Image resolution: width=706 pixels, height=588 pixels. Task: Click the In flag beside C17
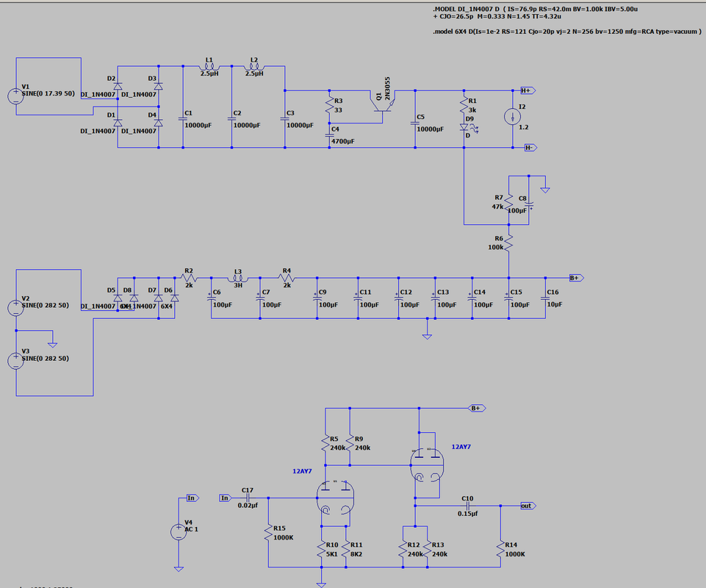coord(226,498)
